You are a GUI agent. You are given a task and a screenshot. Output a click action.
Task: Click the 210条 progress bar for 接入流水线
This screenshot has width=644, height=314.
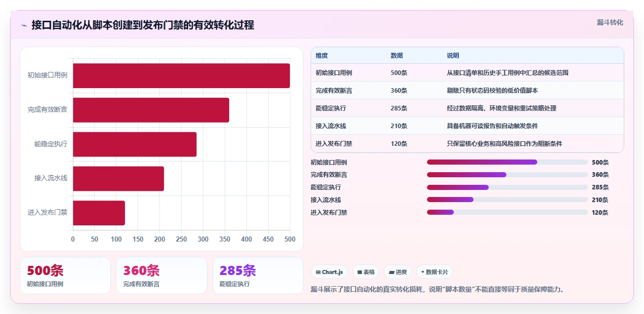click(507, 200)
